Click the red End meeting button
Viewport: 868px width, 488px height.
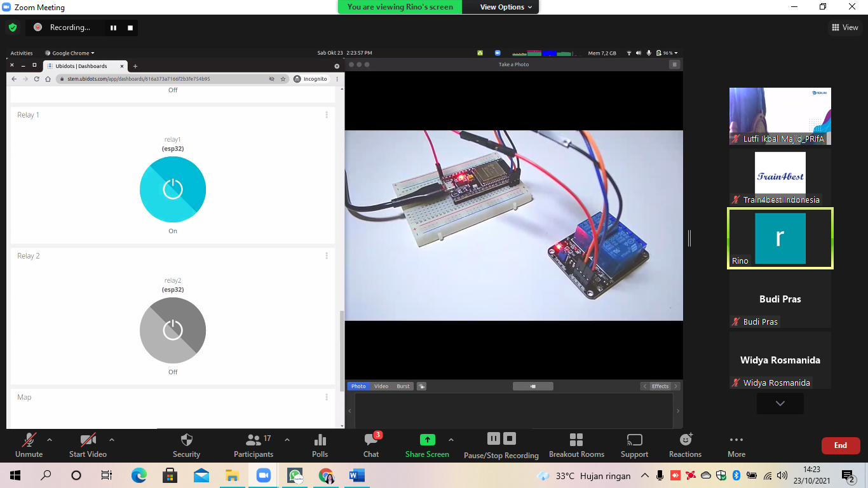pos(840,445)
